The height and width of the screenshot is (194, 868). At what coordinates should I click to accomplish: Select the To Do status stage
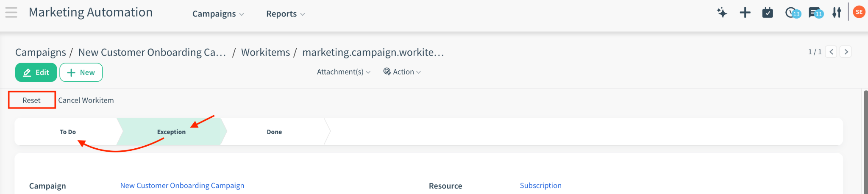[68, 132]
